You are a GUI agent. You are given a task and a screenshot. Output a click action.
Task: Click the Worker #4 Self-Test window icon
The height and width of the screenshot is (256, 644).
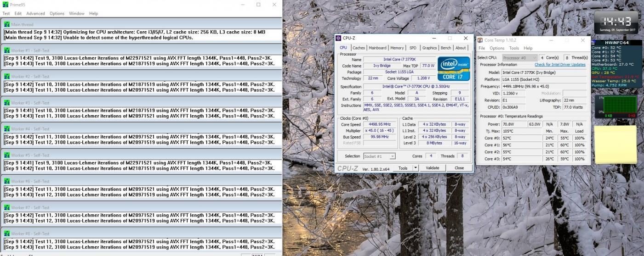click(x=7, y=129)
